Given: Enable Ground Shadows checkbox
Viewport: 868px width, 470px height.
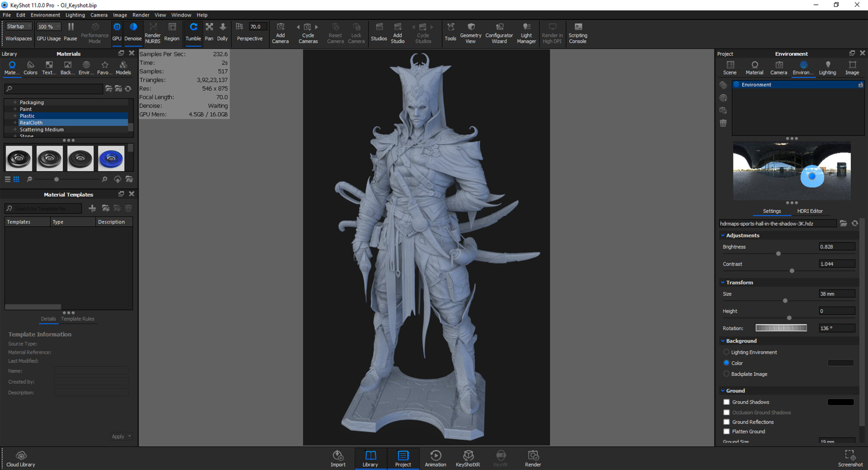Looking at the screenshot, I should coord(727,402).
